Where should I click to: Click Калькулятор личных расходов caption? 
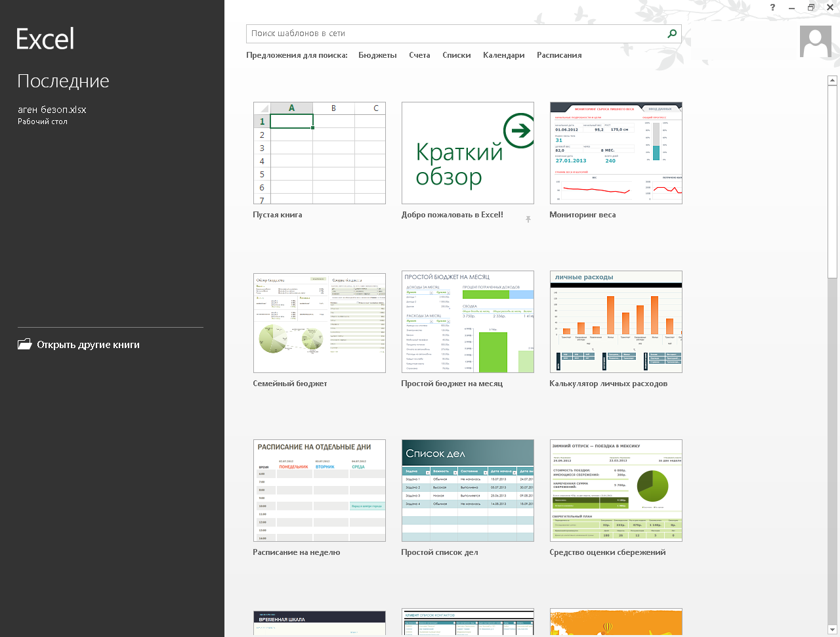pyautogui.click(x=608, y=384)
